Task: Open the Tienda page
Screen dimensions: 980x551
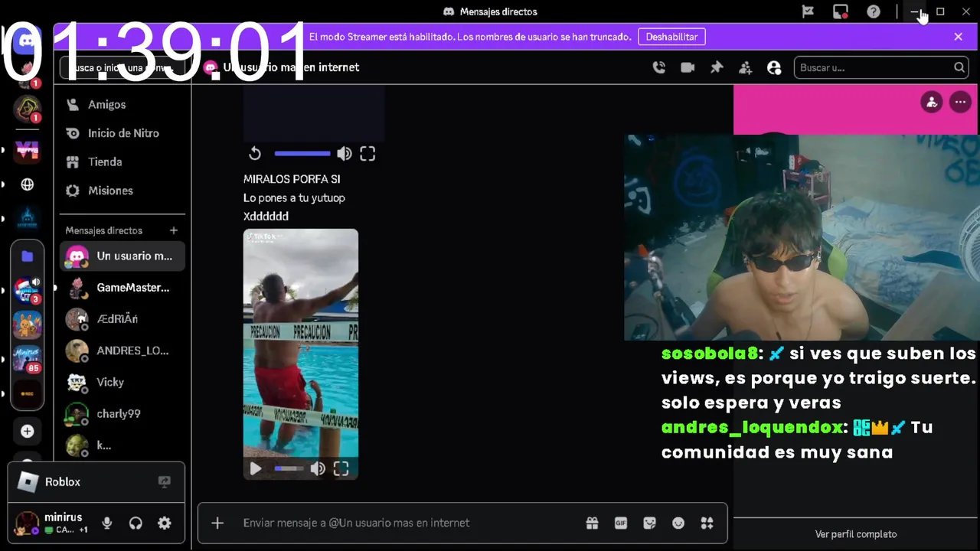Action: 122,161
